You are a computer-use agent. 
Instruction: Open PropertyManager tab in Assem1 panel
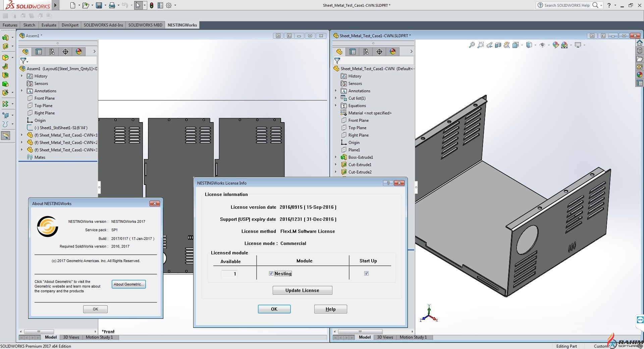[x=39, y=52]
